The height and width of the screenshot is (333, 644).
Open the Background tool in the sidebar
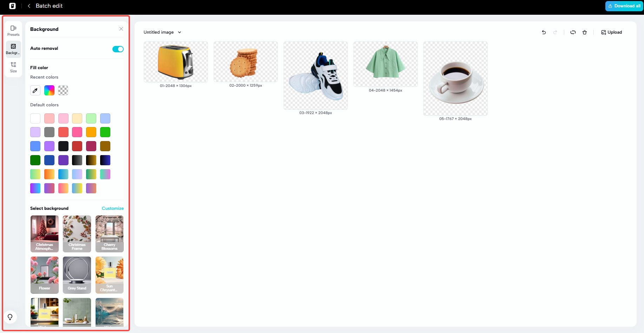tap(13, 49)
